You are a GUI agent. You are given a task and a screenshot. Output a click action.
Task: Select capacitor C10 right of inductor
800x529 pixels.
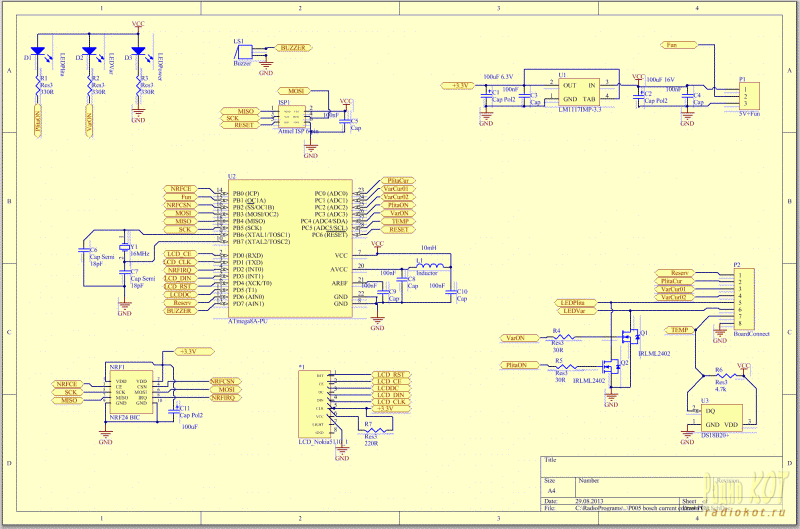click(x=451, y=292)
